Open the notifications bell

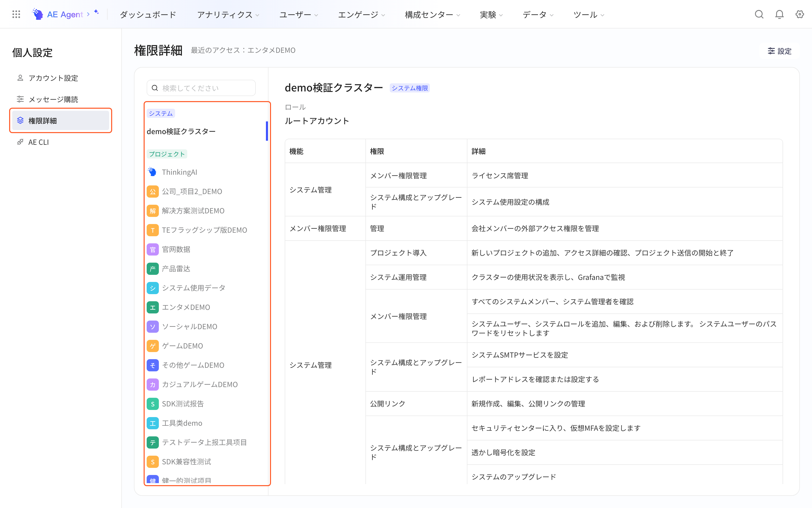click(780, 14)
